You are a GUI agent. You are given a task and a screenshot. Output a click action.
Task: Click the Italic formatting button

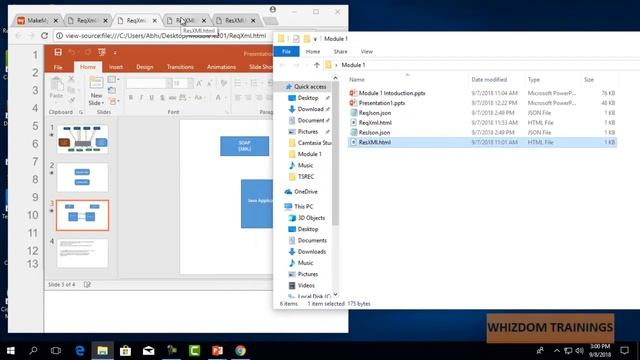pyautogui.click(x=141, y=98)
